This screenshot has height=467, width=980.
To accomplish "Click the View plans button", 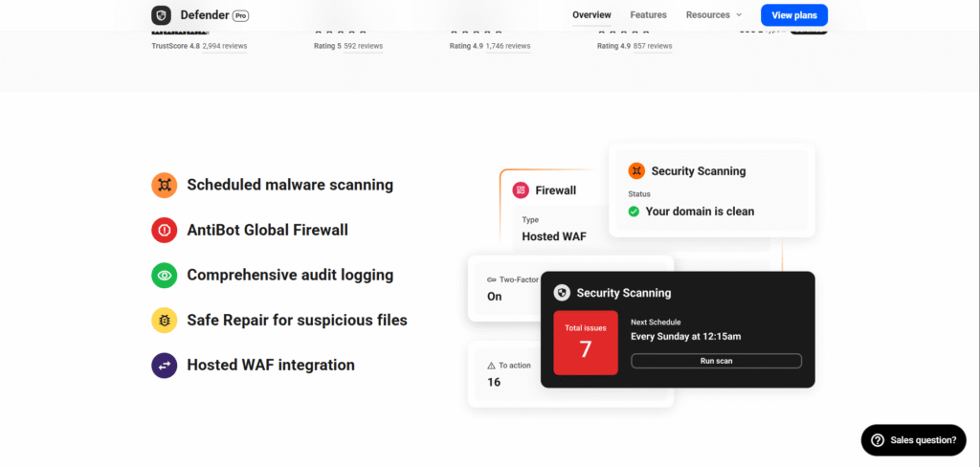I will pyautogui.click(x=793, y=15).
